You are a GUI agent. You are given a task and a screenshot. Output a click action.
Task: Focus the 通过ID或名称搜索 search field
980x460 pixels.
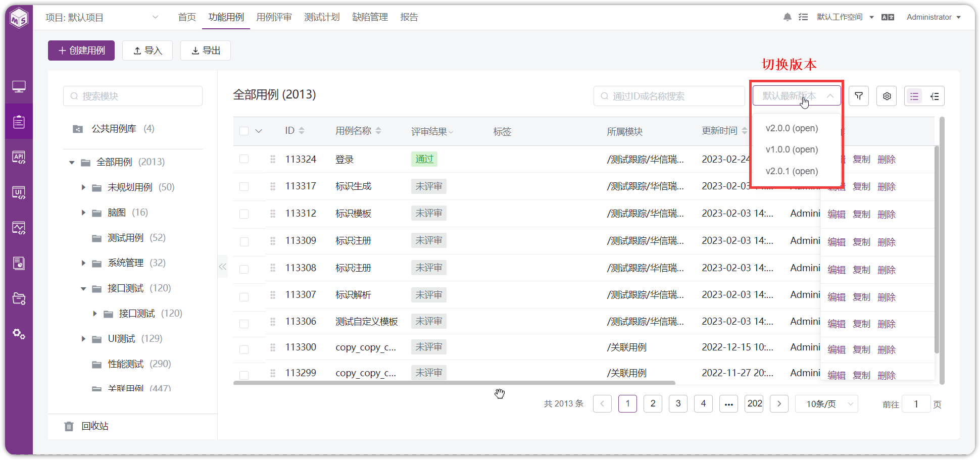[x=669, y=96]
